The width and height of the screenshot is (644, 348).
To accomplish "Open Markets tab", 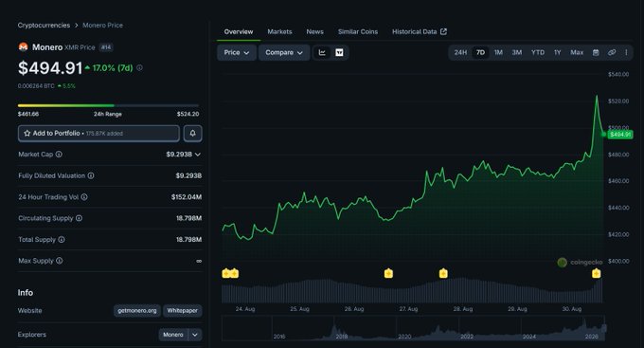I will [279, 31].
